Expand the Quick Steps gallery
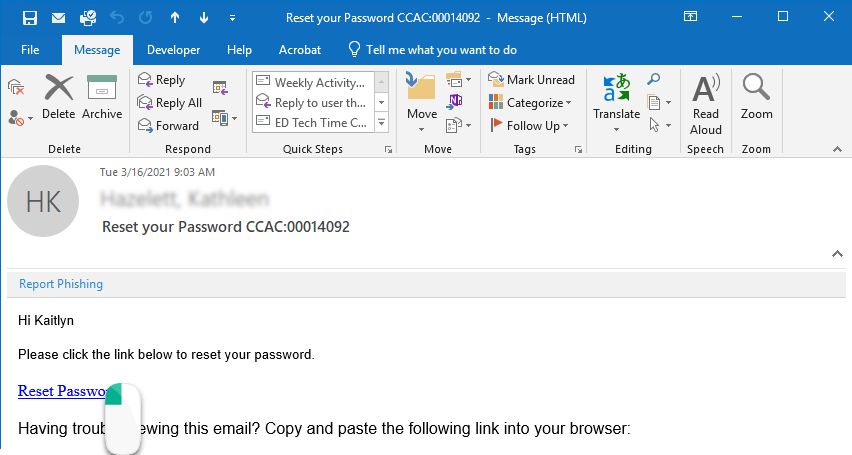852x455 pixels. [x=381, y=123]
